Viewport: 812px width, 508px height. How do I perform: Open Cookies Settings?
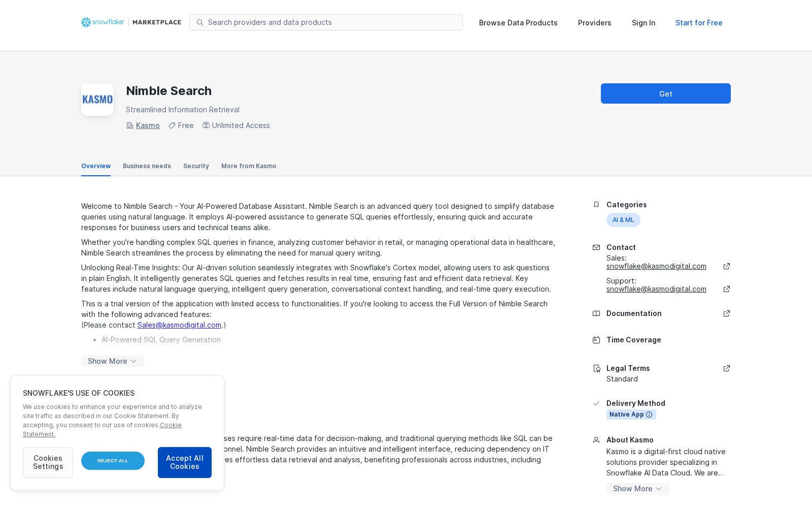coord(48,462)
